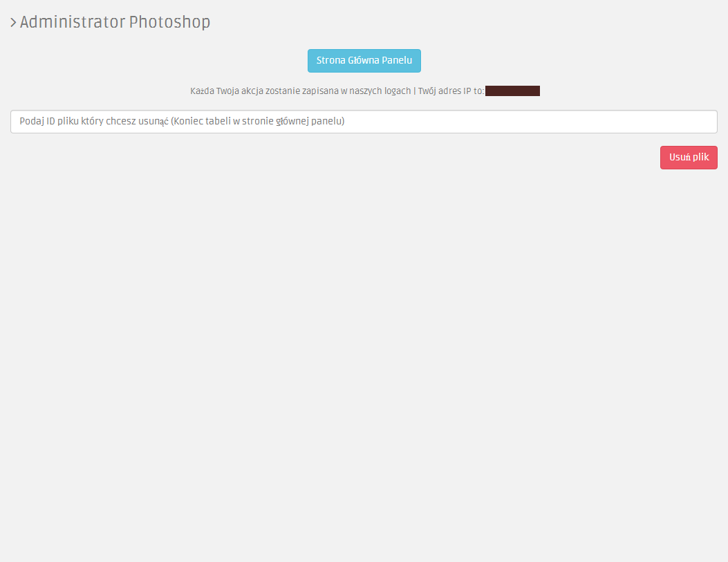Click the chevron before Administrator Photoshop
This screenshot has width=728, height=562.
pos(13,22)
